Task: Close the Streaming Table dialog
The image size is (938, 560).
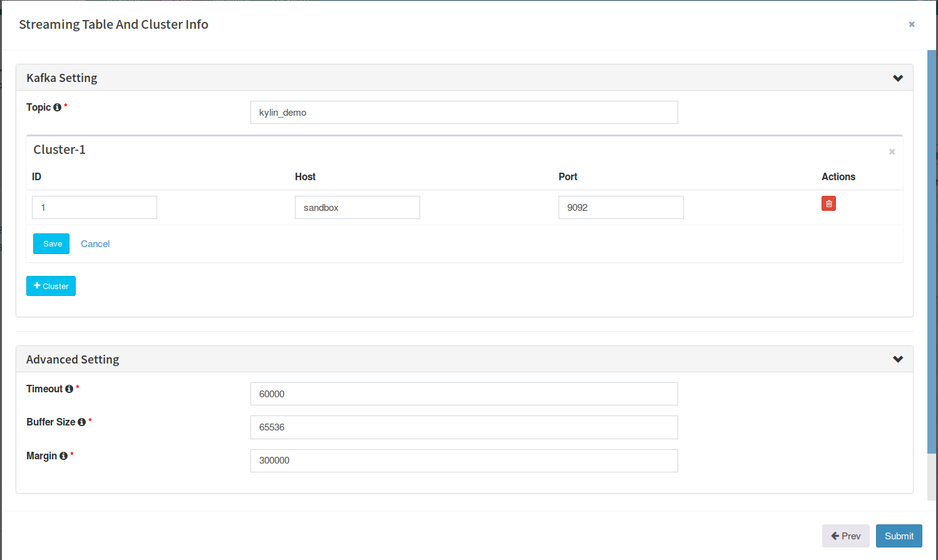Action: 911,24
